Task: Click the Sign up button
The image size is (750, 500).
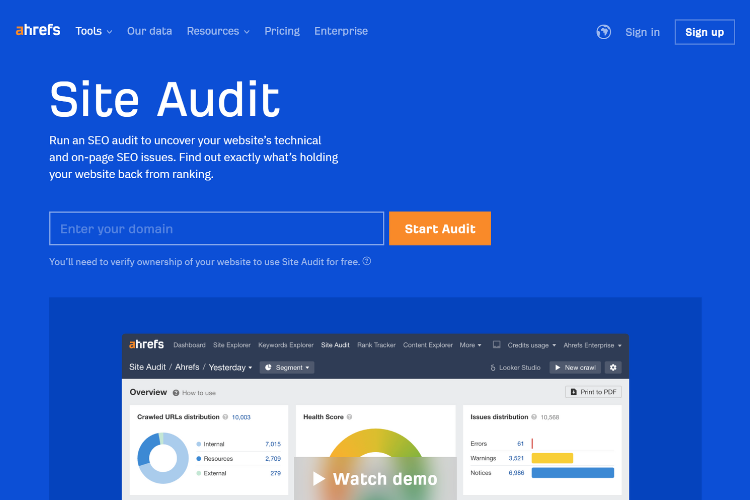Action: (705, 32)
